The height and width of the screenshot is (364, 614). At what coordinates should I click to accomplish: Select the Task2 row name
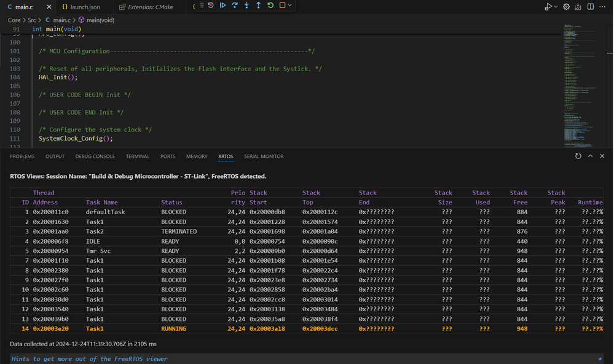(x=95, y=231)
